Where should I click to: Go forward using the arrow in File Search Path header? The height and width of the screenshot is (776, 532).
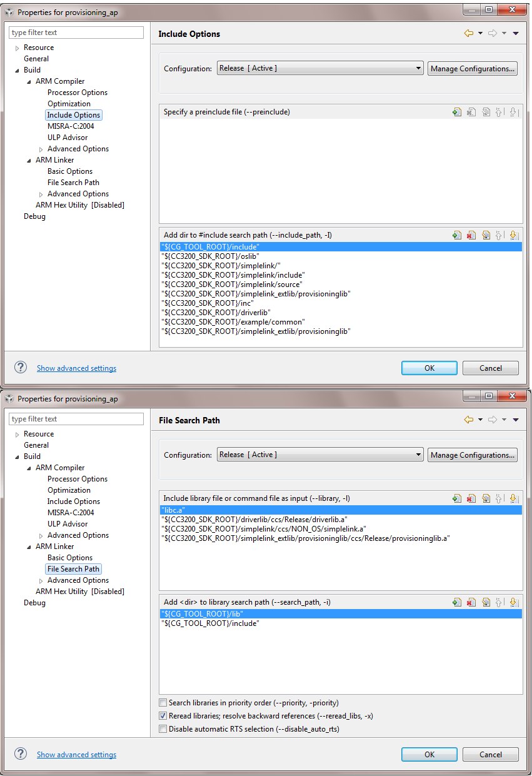[x=493, y=420]
